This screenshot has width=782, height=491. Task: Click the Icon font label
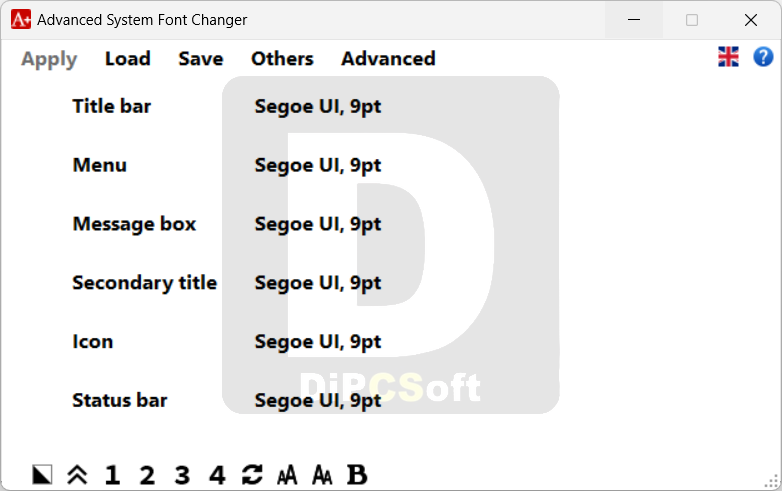pos(93,341)
